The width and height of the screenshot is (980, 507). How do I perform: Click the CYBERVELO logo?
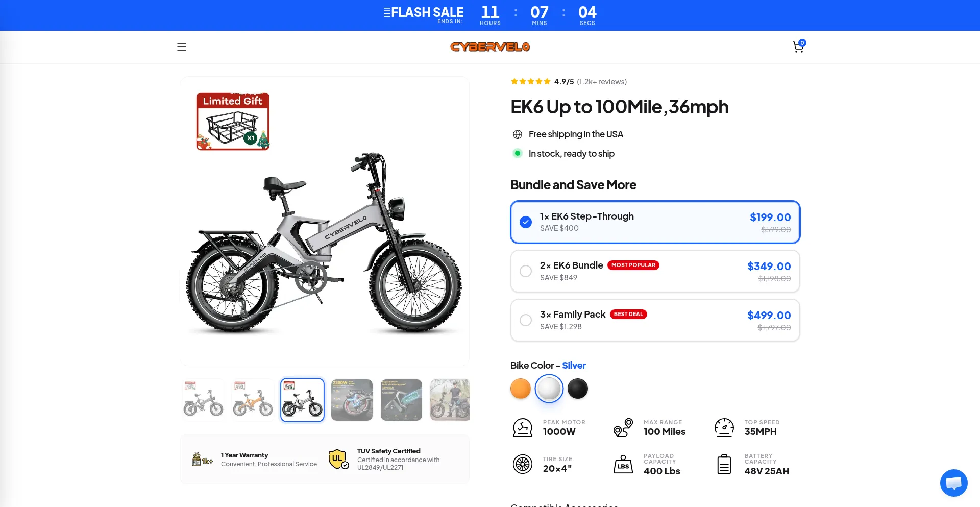pyautogui.click(x=490, y=47)
